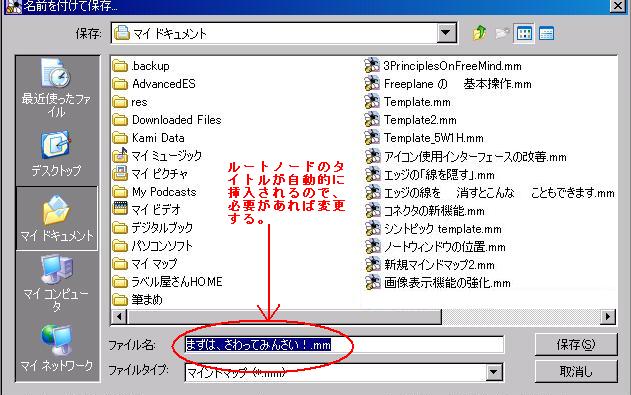The height and width of the screenshot is (395, 631).
Task: Select the Downloaded Files folder icon
Action: tap(120, 120)
